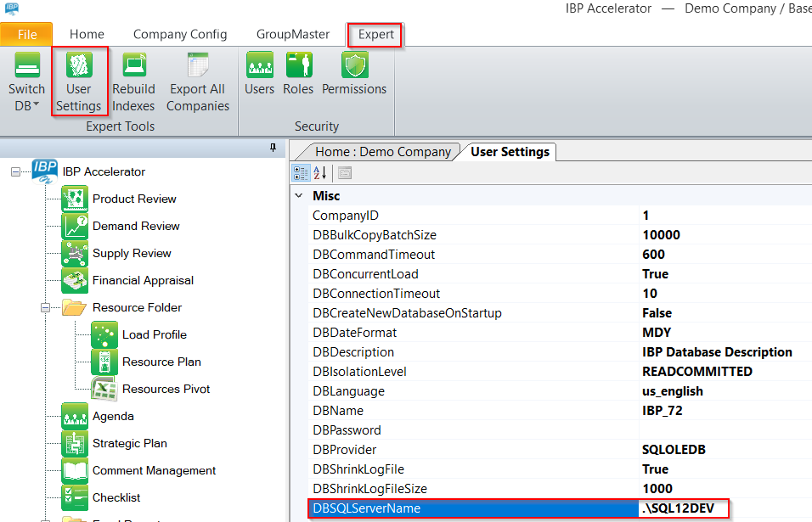Collapse the Resource Folder node
This screenshot has height=522, width=812.
pyautogui.click(x=46, y=308)
